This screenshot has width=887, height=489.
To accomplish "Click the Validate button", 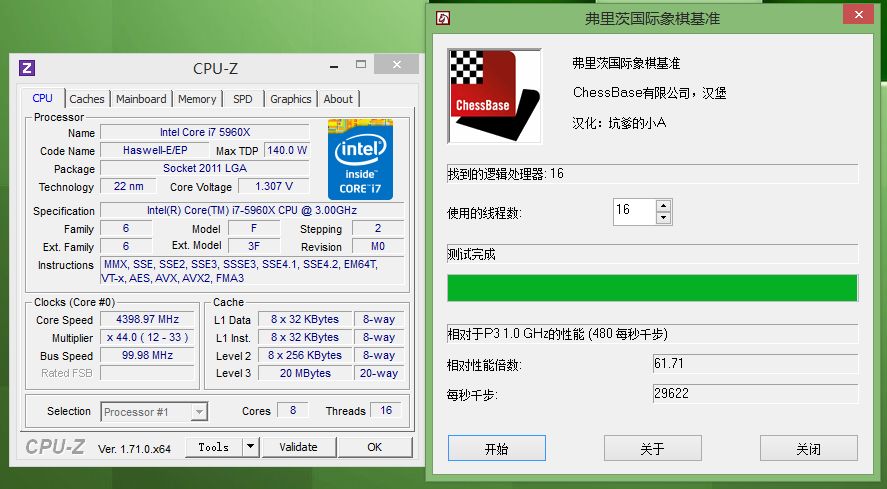I will [x=299, y=447].
